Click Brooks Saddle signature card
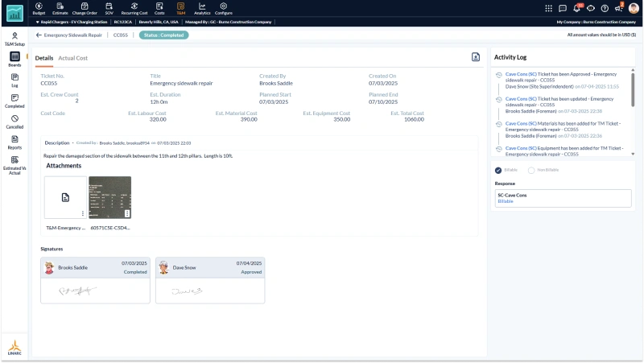This screenshot has width=644, height=363. click(95, 280)
